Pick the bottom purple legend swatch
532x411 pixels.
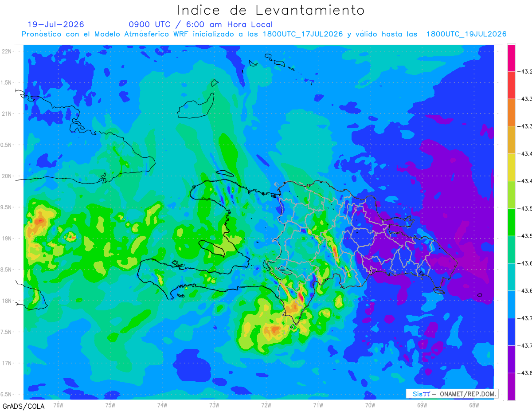(511, 387)
